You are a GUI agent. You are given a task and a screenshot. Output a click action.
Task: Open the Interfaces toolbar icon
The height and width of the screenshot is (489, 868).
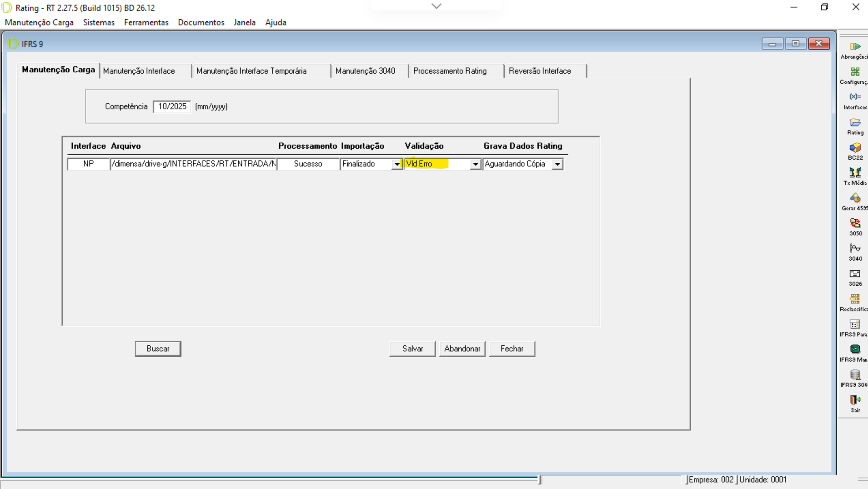(855, 97)
